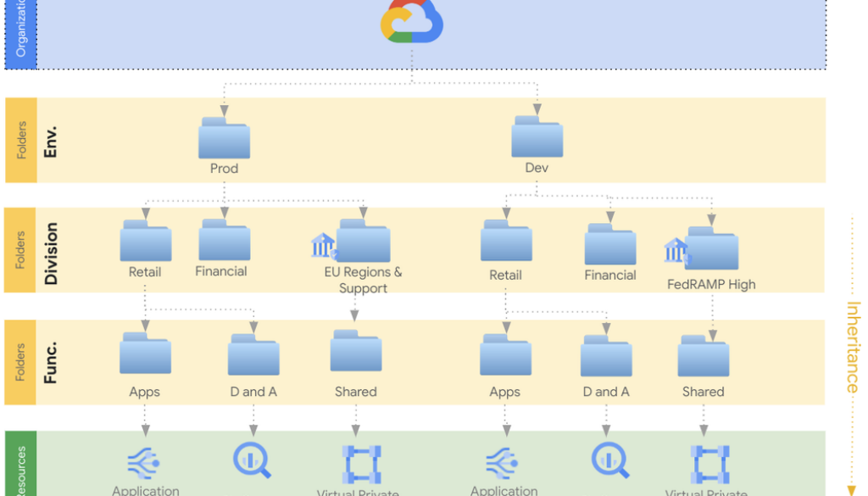Open the Apps folder under Prod Retail

point(145,354)
